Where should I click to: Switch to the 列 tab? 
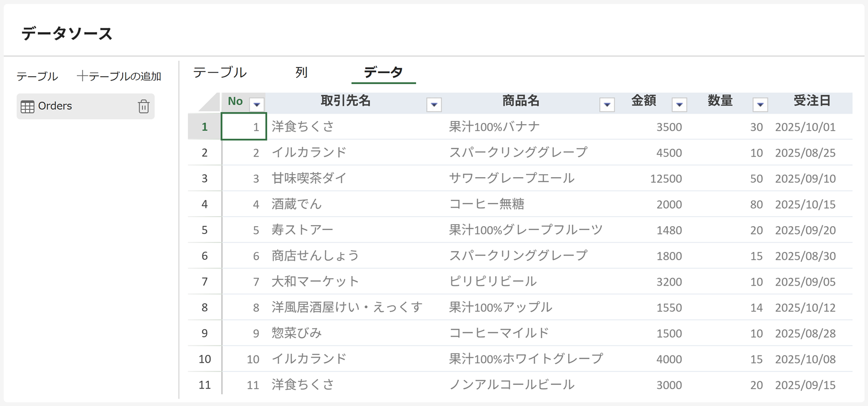click(x=301, y=72)
